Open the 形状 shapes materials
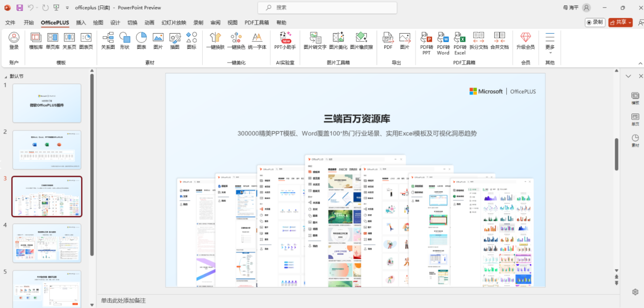The width and height of the screenshot is (644, 308). pyautogui.click(x=125, y=41)
